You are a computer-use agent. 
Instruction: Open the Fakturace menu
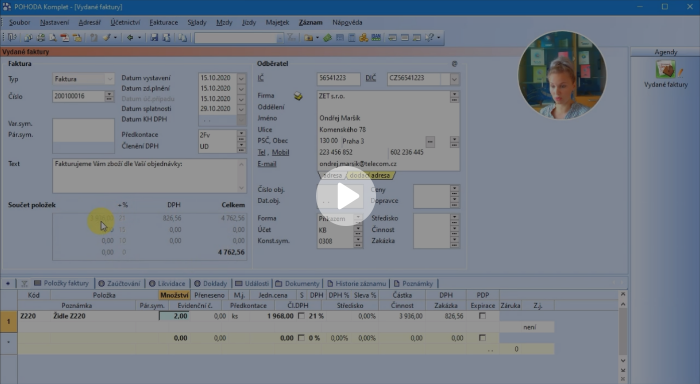click(x=163, y=22)
